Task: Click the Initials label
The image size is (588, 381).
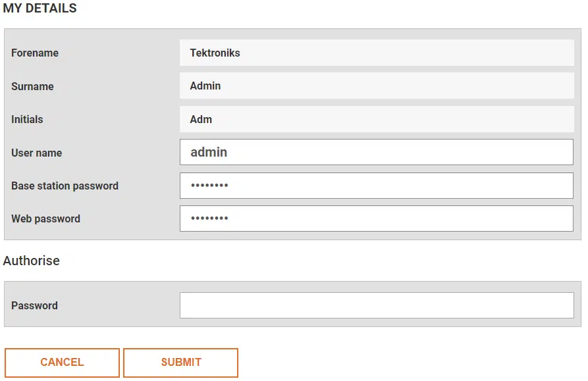Action: click(27, 119)
